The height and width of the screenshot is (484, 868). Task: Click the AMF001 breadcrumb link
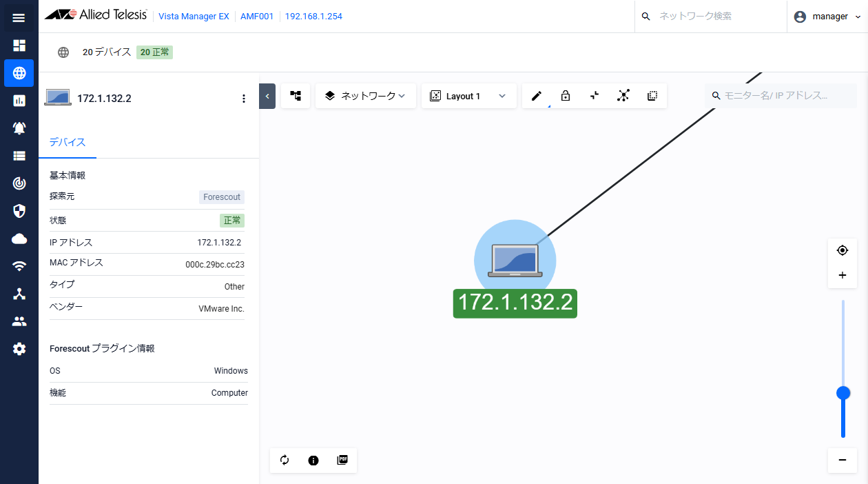tap(256, 17)
